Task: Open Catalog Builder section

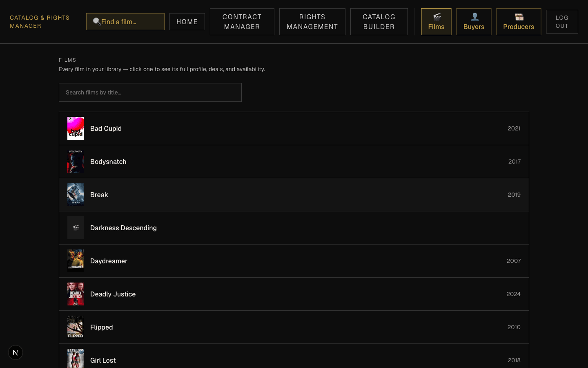Action: point(379,22)
